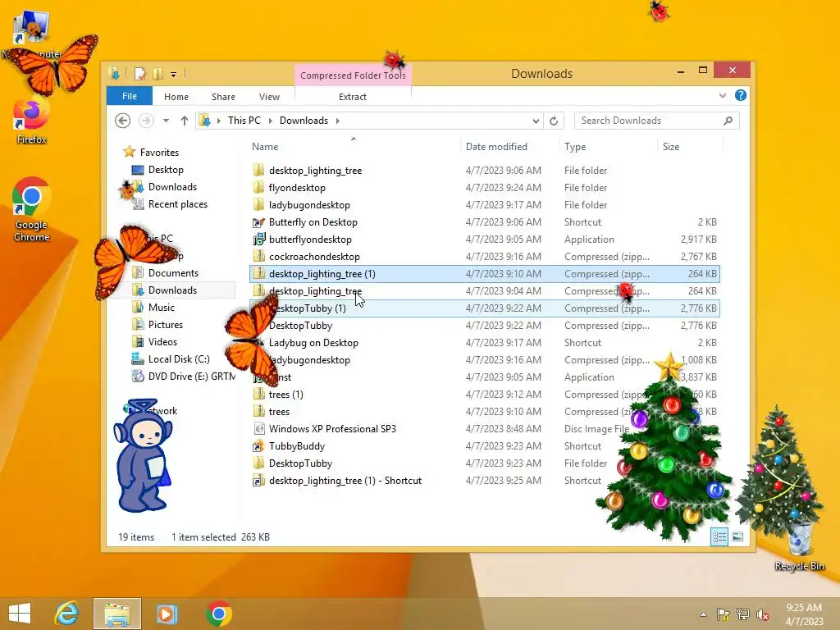Screen dimensions: 840x630
Task: Expand the ribbon with chevron
Action: click(x=723, y=95)
